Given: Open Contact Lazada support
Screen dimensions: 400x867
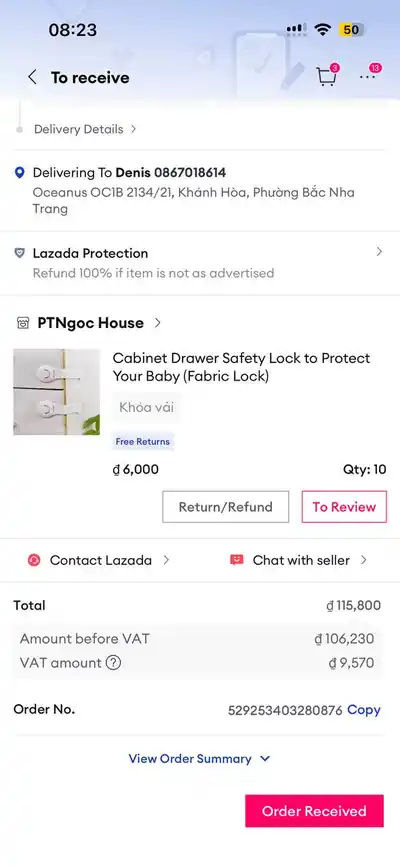Looking at the screenshot, I should (100, 560).
